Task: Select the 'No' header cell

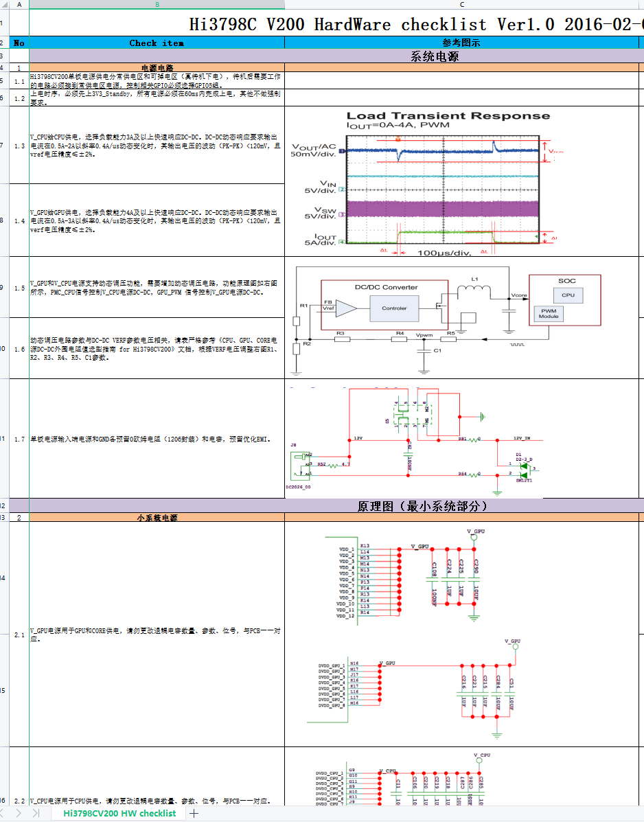Action: [x=19, y=43]
